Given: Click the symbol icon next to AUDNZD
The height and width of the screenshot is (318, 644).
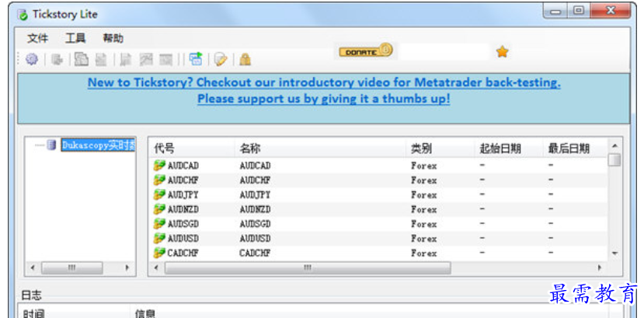Looking at the screenshot, I should pyautogui.click(x=159, y=209).
